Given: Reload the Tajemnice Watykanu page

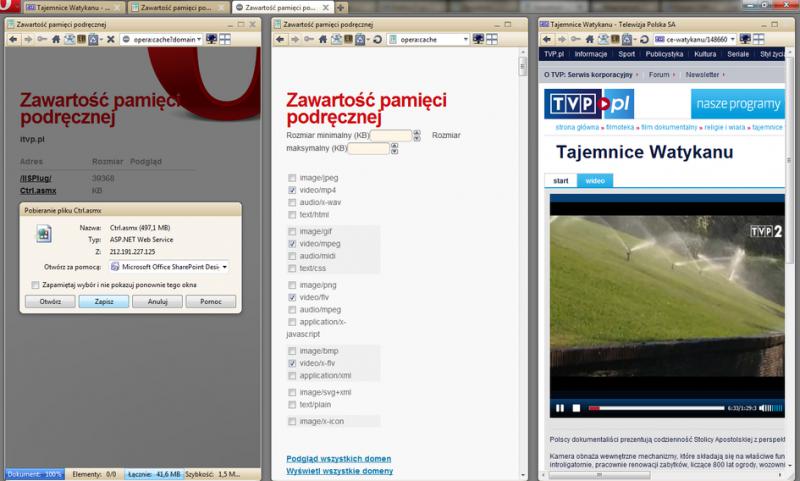Looking at the screenshot, I should [644, 39].
